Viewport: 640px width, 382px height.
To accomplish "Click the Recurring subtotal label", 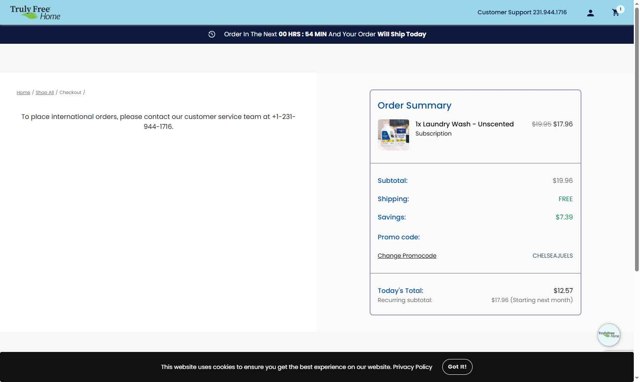I will pyautogui.click(x=404, y=300).
